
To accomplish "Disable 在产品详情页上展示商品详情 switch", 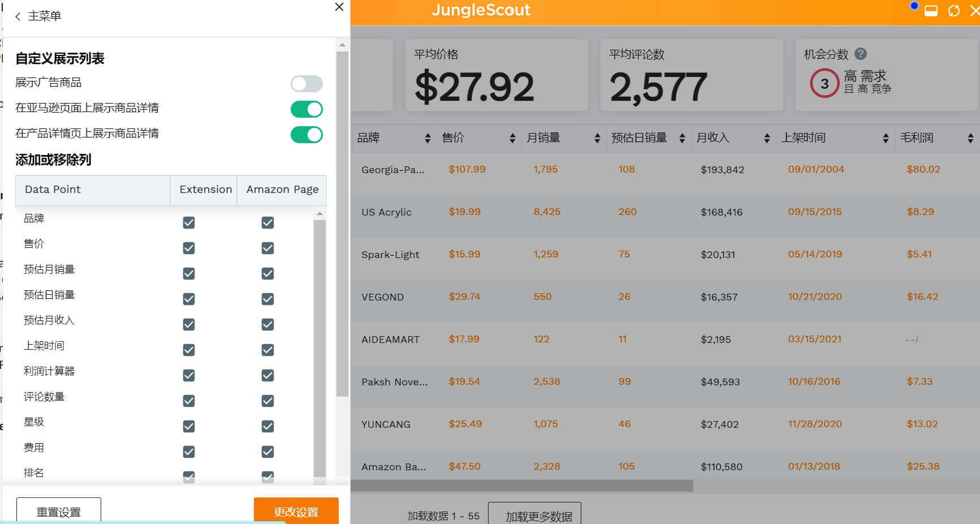I will (306, 135).
